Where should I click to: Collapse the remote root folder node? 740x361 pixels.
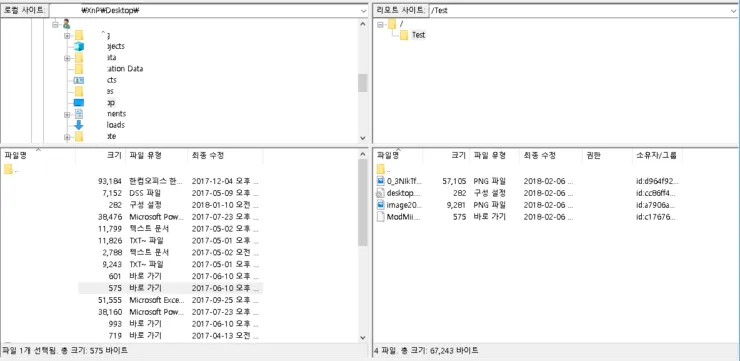(380, 24)
